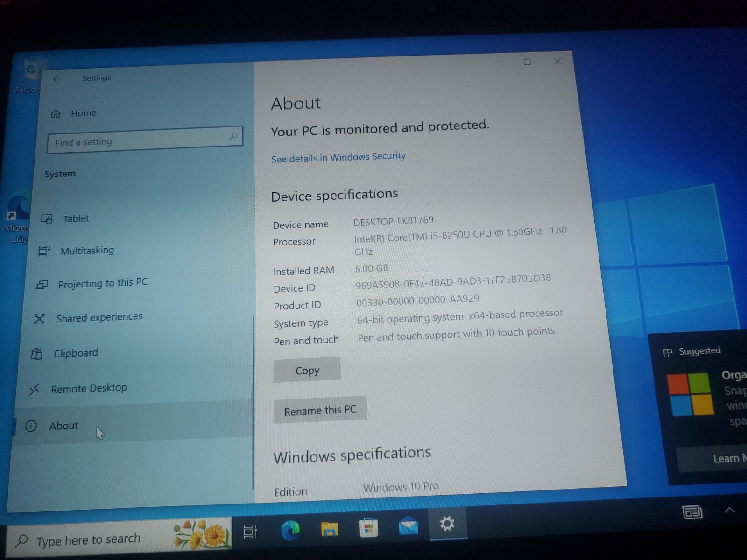Click the taskbar search magnifier icon
This screenshot has height=560, width=747.
[x=21, y=541]
